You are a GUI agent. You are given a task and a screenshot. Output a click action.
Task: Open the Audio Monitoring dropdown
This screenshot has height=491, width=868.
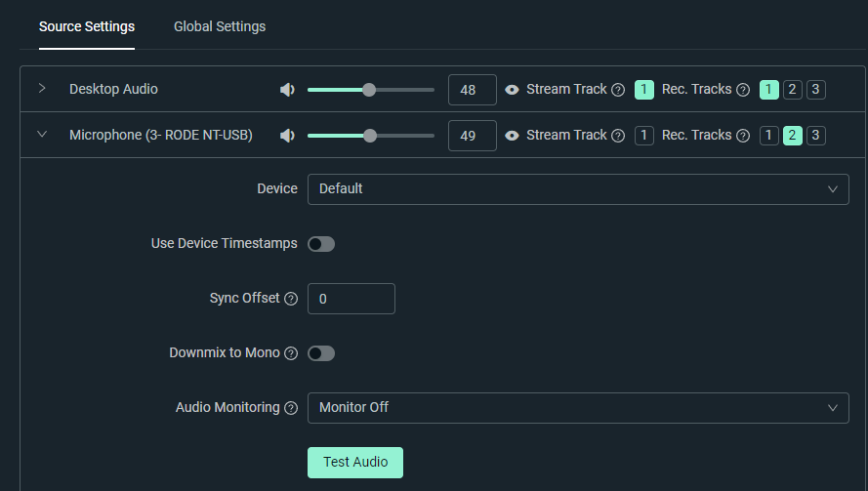578,408
